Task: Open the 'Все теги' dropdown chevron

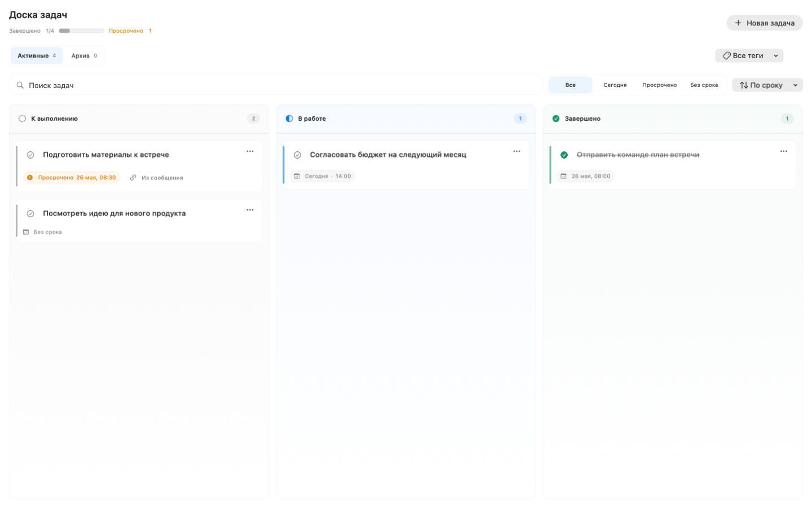Action: pyautogui.click(x=776, y=56)
